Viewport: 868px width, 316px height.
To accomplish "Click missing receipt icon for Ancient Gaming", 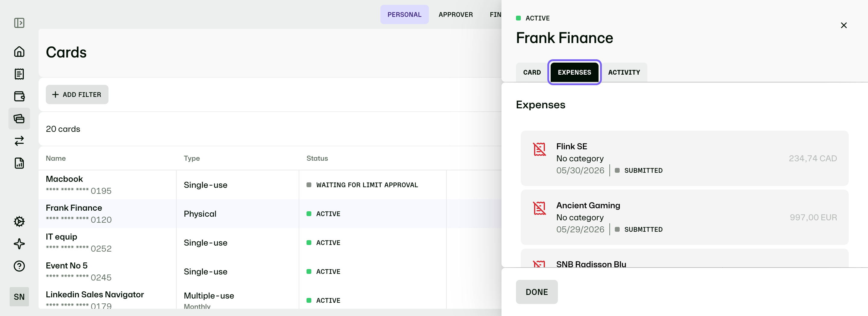I will 539,208.
